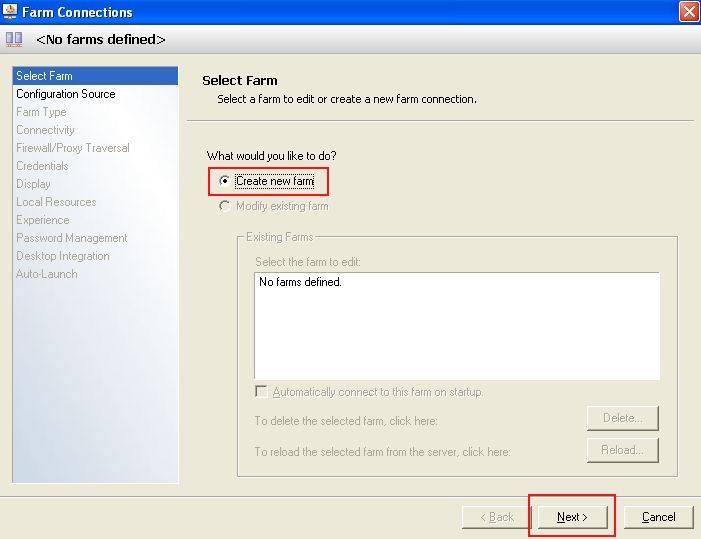Click the Back button
Image resolution: width=701 pixels, height=539 pixels.
point(496,517)
